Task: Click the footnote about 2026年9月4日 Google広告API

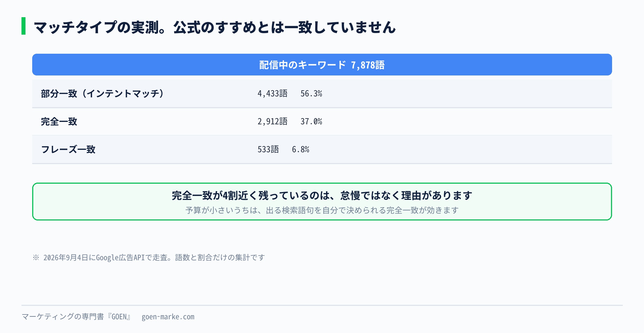Action: click(x=149, y=258)
